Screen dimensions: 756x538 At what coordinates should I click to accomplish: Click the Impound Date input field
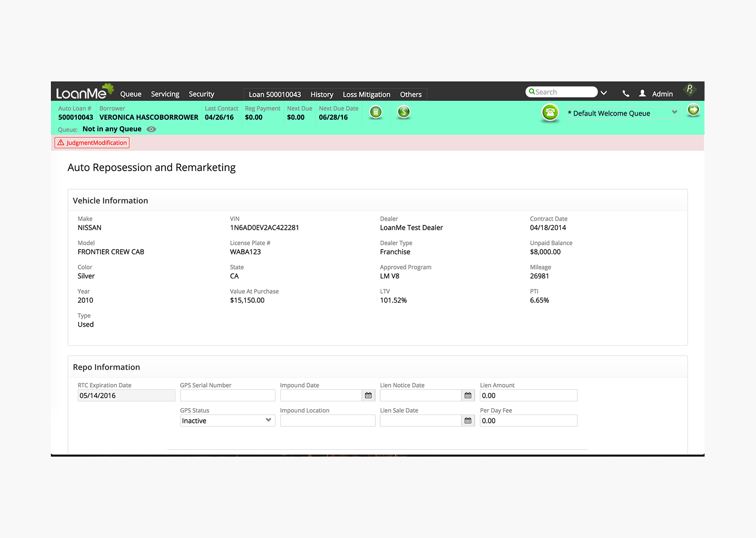tap(321, 396)
